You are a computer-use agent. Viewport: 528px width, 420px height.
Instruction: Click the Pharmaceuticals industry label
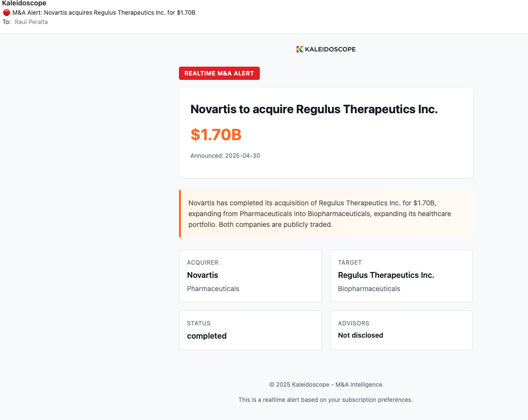pyautogui.click(x=213, y=289)
